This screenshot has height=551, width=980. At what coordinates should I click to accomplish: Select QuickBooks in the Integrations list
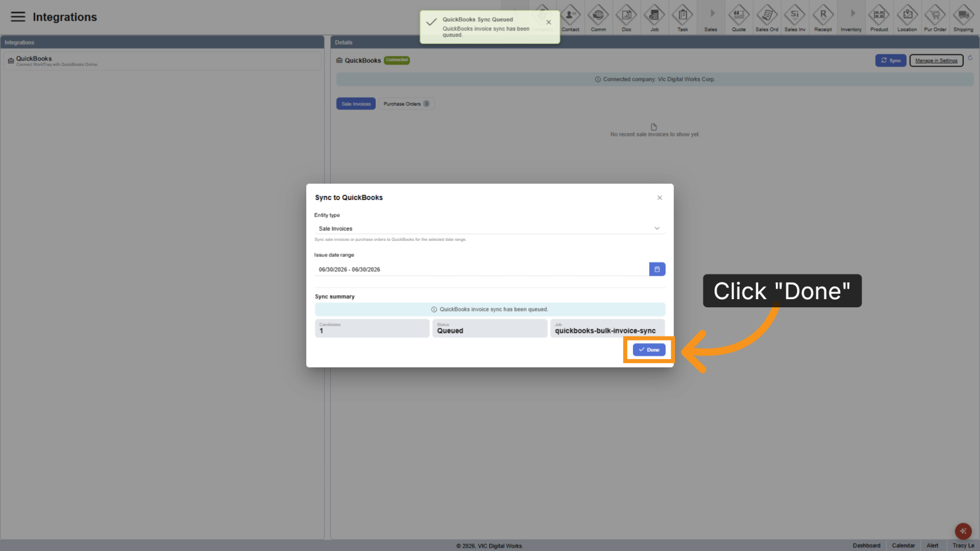tap(162, 61)
